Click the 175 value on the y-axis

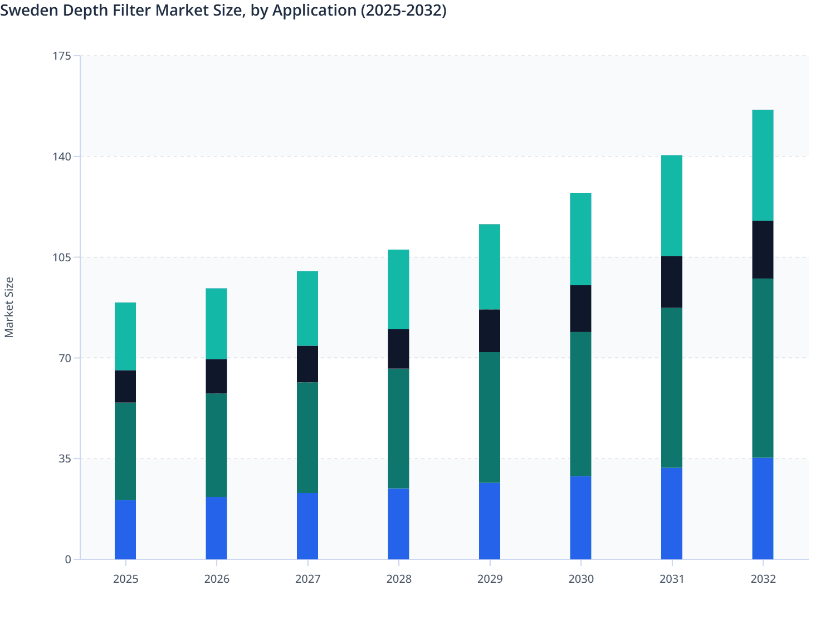(63, 56)
